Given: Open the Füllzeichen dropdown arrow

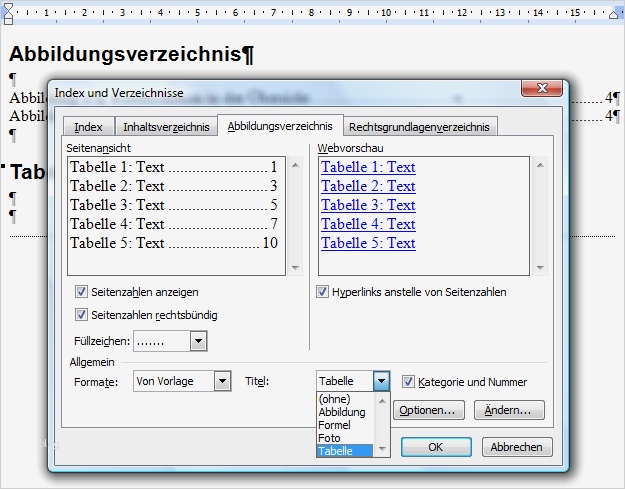Looking at the screenshot, I should (x=199, y=341).
